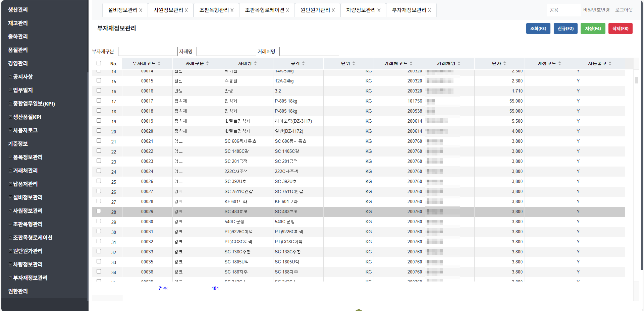
Task: Click the 신규(F2) new button
Action: 566,28
